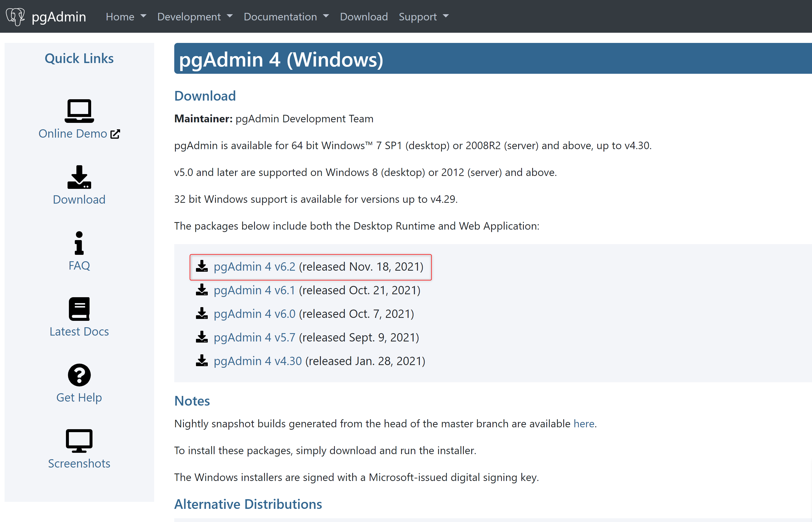Click the Screenshots monitor icon
Image resolution: width=812 pixels, height=522 pixels.
pyautogui.click(x=79, y=441)
